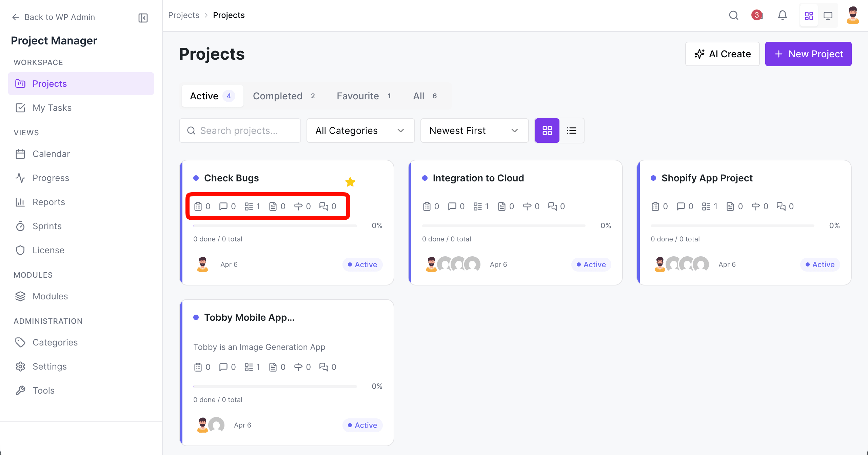Click the task list clipboard icon on Check Bugs
This screenshot has height=455, width=868.
pyautogui.click(x=198, y=206)
